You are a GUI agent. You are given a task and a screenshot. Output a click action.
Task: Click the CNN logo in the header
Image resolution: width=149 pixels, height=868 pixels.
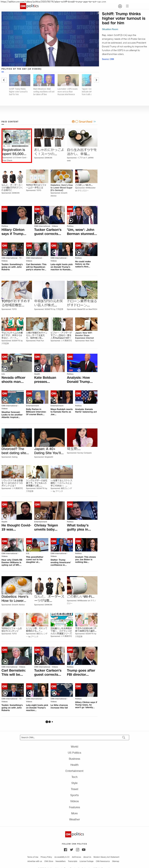pos(23,6)
